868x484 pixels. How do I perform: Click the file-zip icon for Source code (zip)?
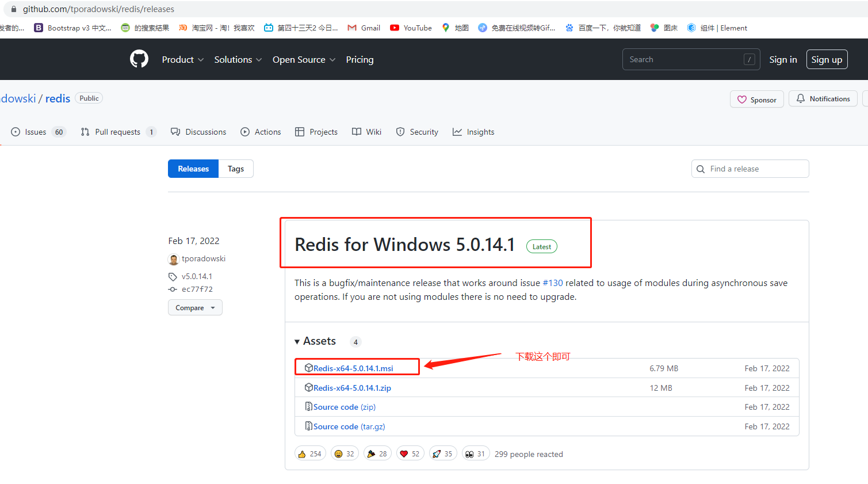[309, 406]
